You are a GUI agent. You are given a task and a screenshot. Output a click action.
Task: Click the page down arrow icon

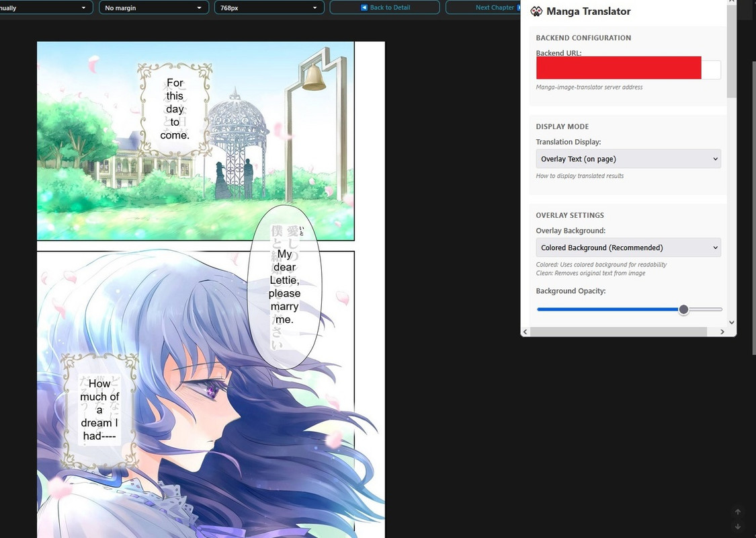737,527
